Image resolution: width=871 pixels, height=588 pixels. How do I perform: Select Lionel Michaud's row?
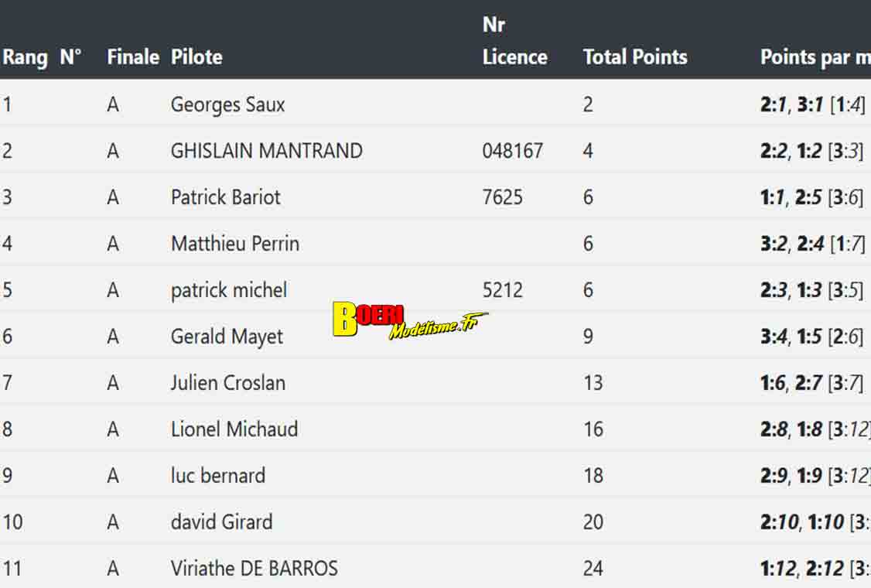tap(435, 429)
